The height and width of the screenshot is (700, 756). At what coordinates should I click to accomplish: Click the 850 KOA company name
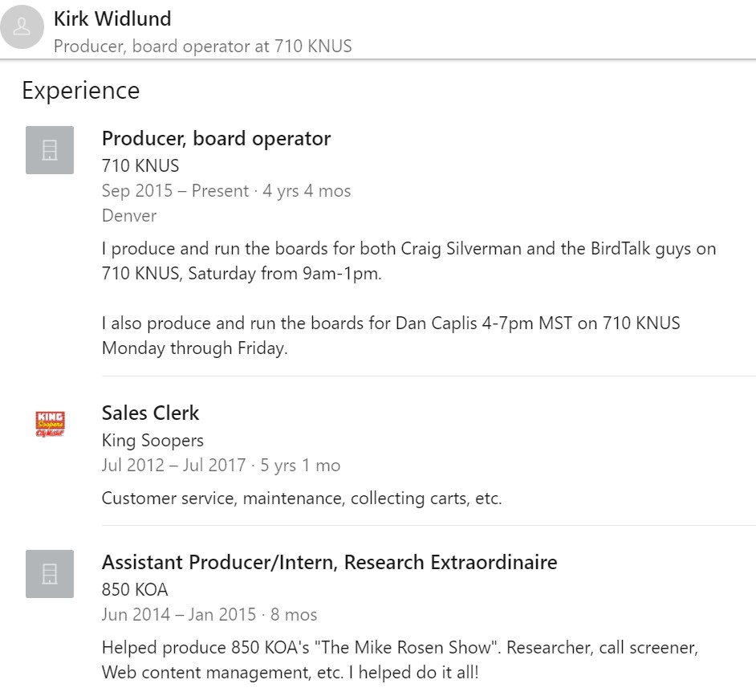(135, 589)
